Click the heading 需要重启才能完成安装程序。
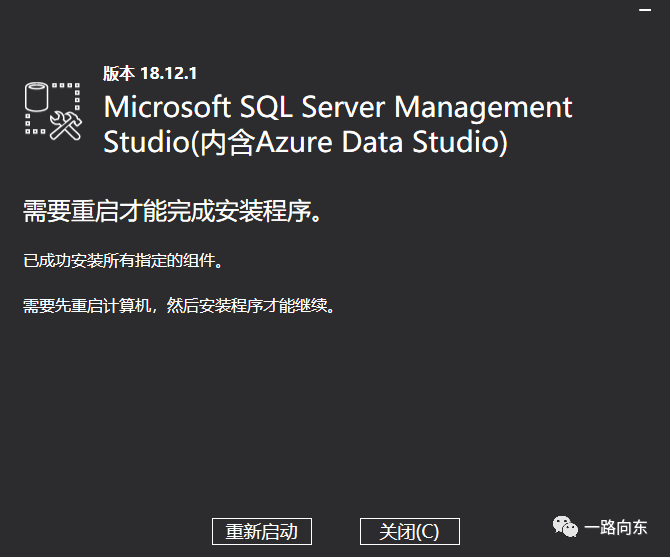 [x=172, y=211]
